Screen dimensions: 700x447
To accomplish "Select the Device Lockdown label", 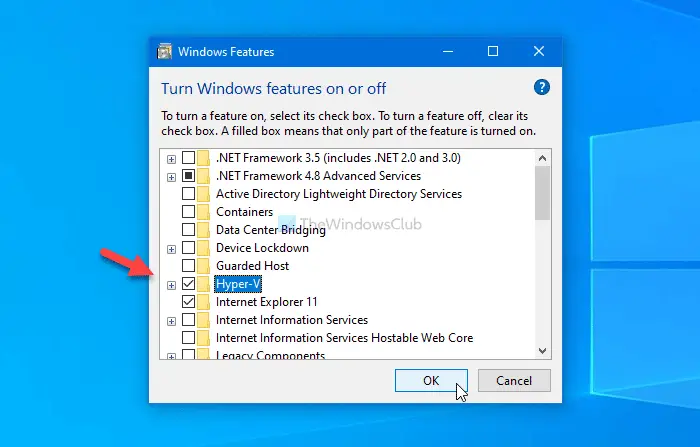I will coord(262,248).
